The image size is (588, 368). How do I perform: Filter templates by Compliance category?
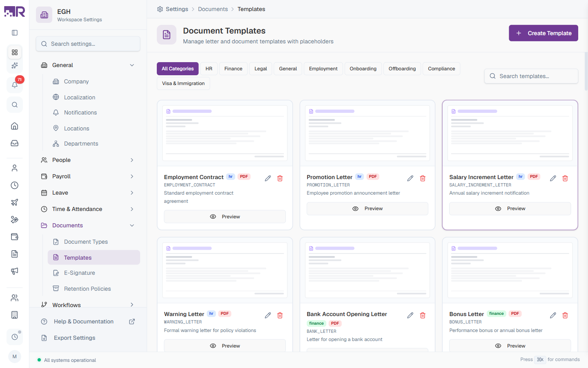click(441, 69)
